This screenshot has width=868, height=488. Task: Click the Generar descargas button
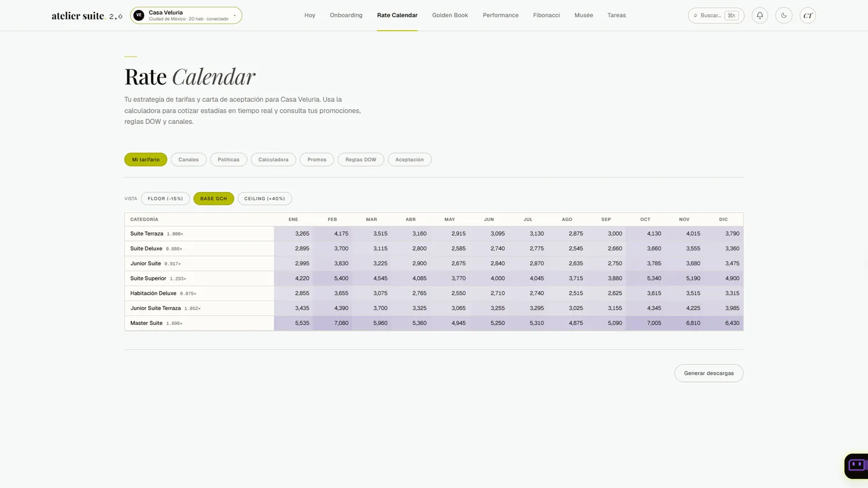coord(709,374)
